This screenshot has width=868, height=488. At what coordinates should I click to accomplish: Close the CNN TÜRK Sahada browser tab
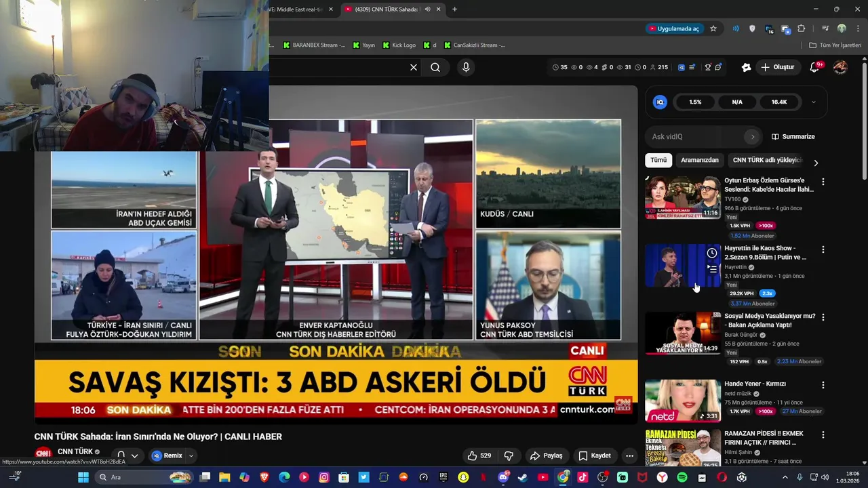coord(439,9)
